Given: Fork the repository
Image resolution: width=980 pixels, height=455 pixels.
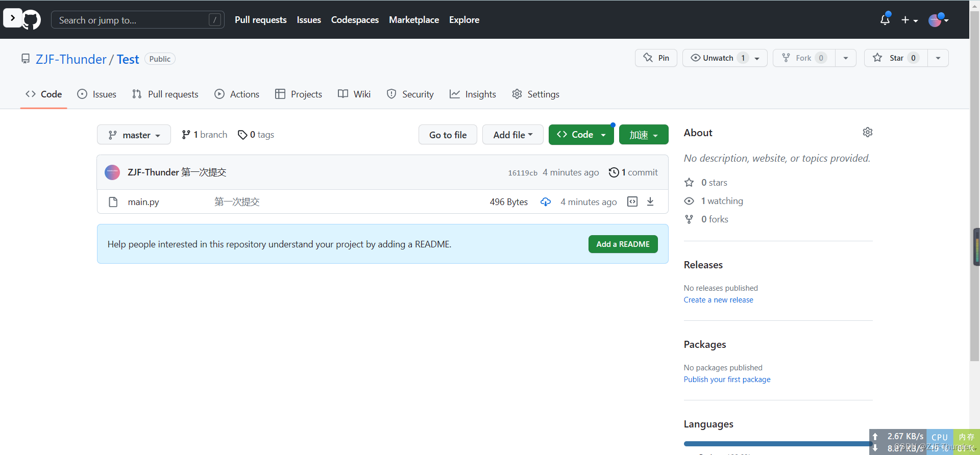Looking at the screenshot, I should pyautogui.click(x=804, y=58).
